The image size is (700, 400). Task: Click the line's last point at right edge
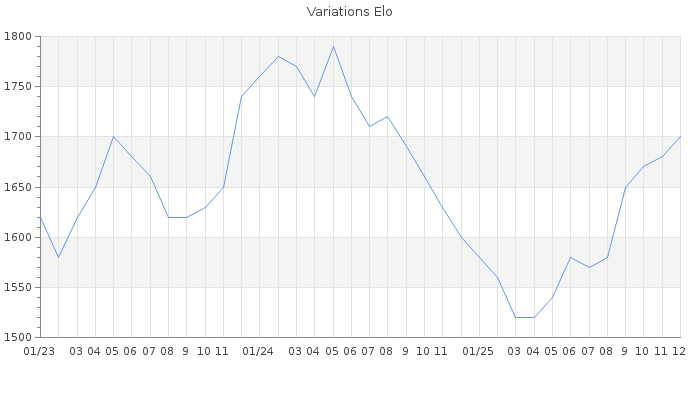pos(680,137)
